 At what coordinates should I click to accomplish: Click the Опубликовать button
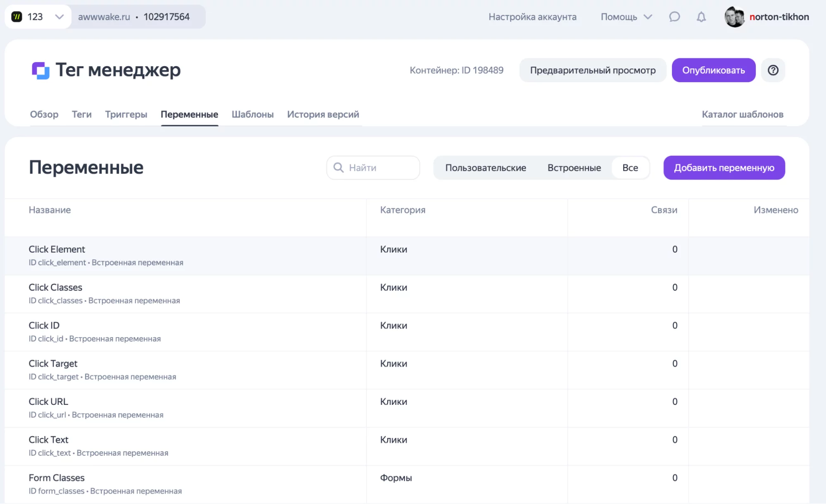pyautogui.click(x=713, y=70)
